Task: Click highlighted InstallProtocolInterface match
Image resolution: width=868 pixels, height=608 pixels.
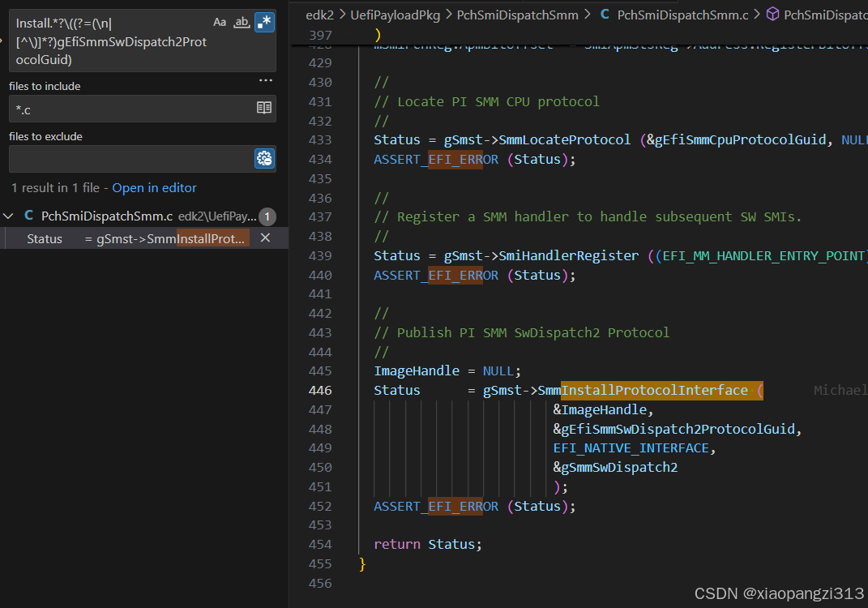Action: [x=661, y=391]
